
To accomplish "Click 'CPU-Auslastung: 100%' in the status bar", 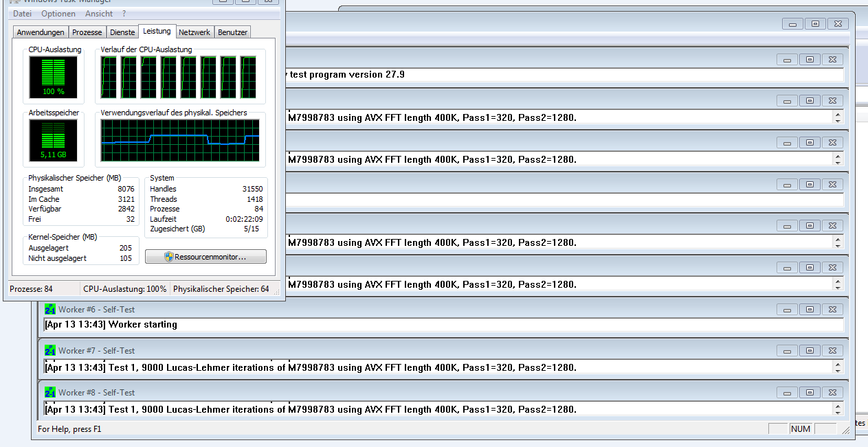I will click(x=125, y=289).
